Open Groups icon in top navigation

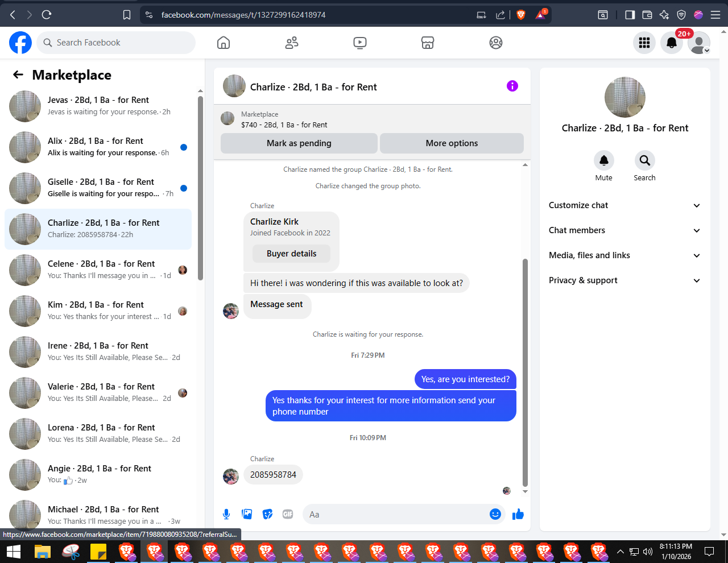[x=496, y=43]
